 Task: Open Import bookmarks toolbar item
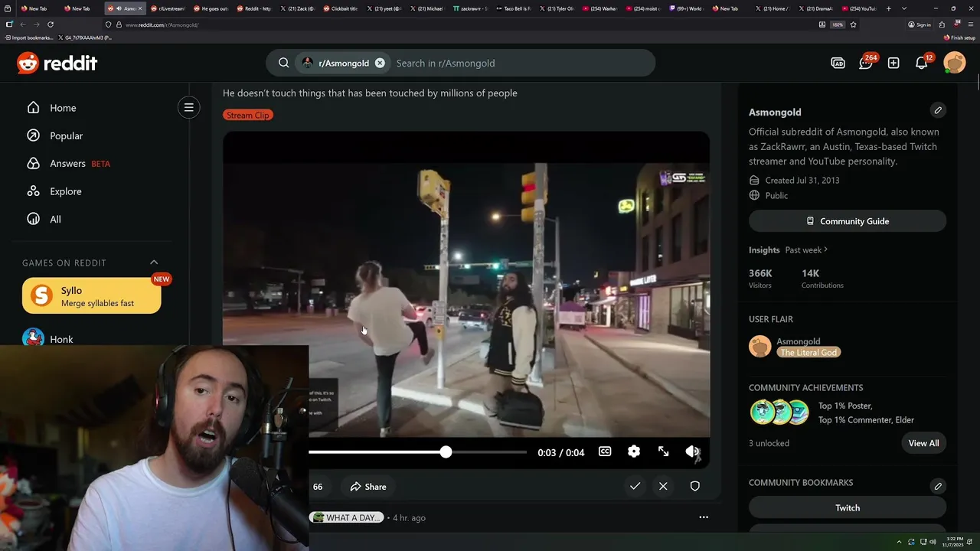[29, 37]
